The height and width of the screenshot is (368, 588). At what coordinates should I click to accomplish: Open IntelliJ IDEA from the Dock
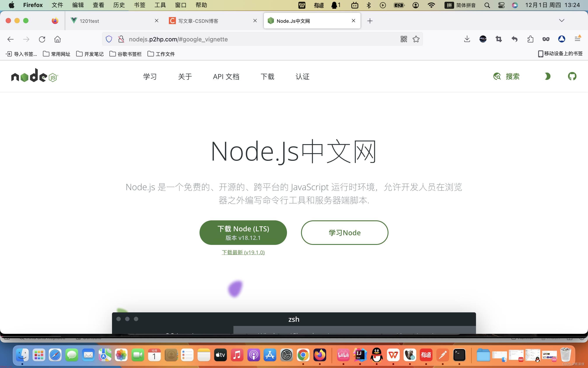[360, 355]
